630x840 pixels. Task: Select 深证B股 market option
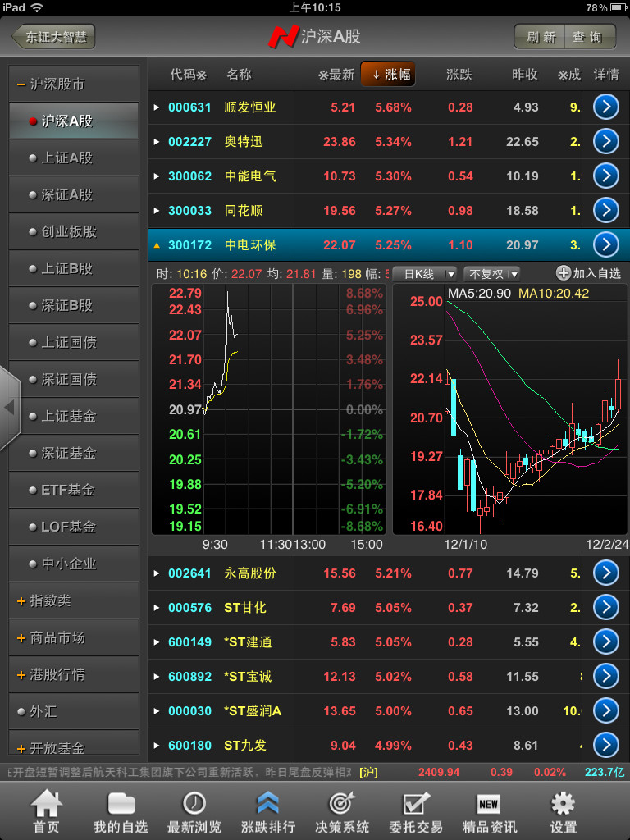point(74,305)
